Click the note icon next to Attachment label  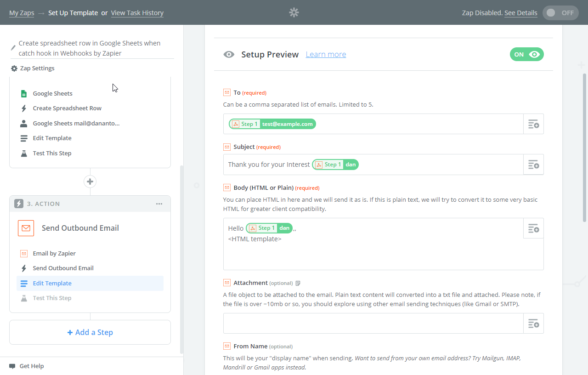click(x=298, y=283)
